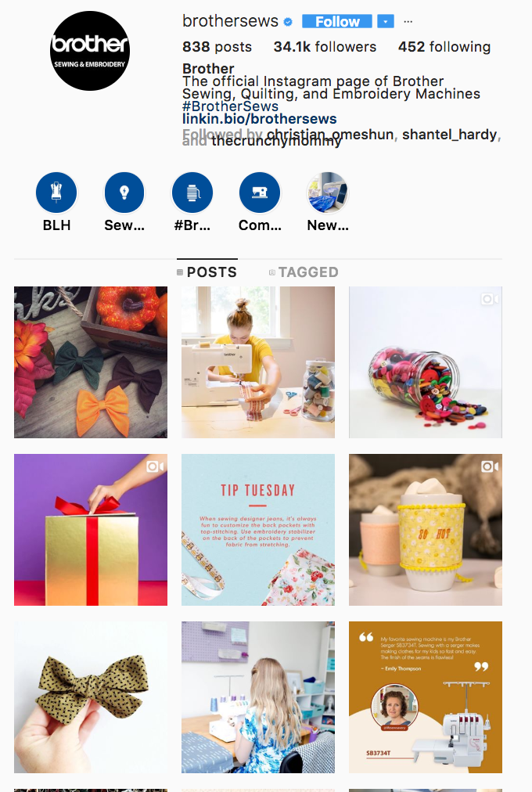Open the Tip Tuesday post
Screen dimensions: 532x792
(258, 530)
